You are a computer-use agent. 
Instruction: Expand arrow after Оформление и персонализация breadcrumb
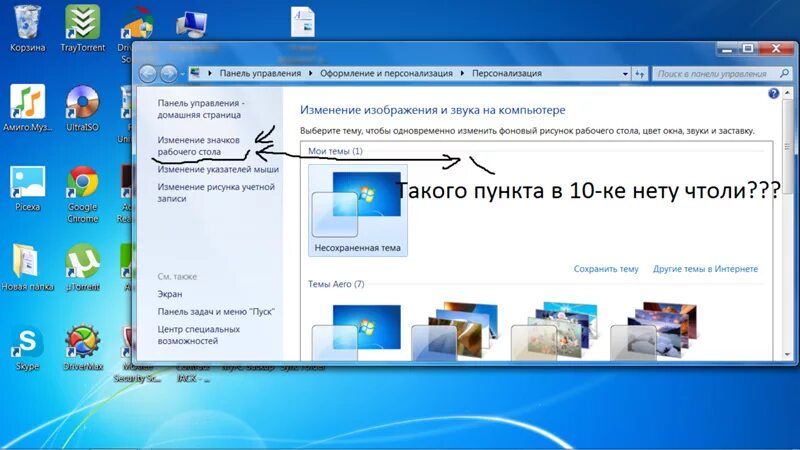(x=462, y=73)
